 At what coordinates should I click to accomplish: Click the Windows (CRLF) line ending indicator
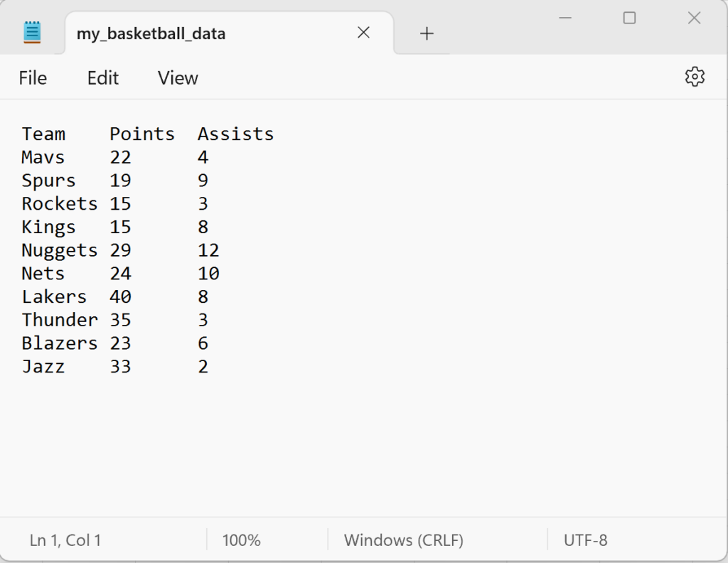click(x=403, y=540)
